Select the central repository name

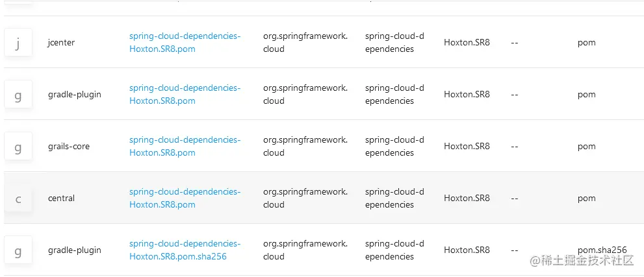click(61, 199)
